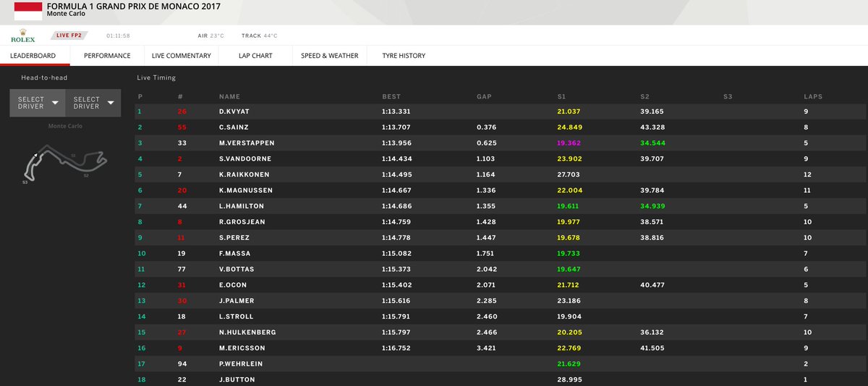
Task: Click the Head-to-head label
Action: click(45, 77)
